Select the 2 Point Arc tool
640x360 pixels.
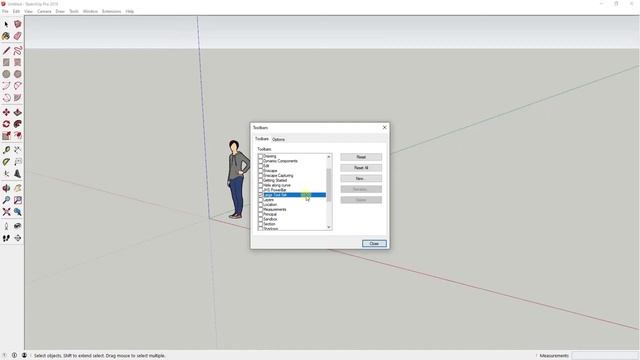point(18,86)
